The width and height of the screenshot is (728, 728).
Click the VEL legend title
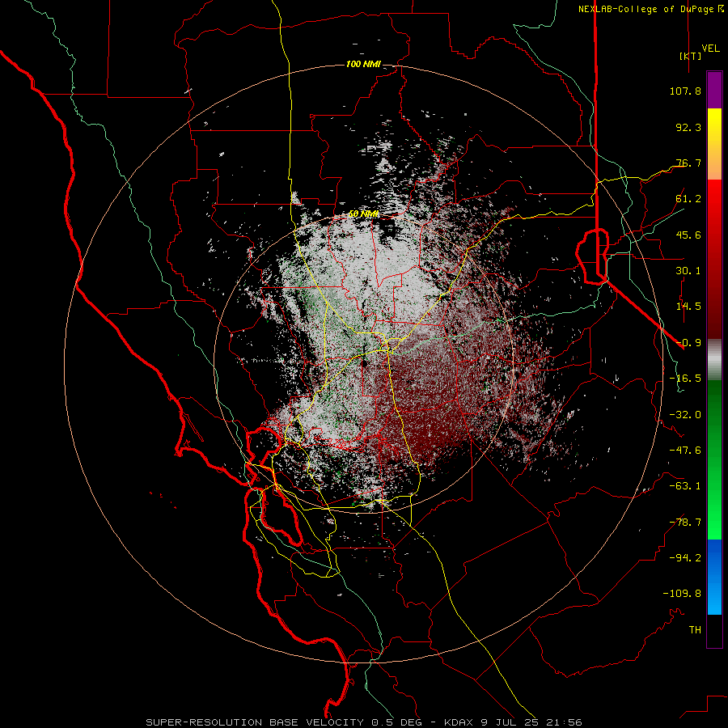710,49
